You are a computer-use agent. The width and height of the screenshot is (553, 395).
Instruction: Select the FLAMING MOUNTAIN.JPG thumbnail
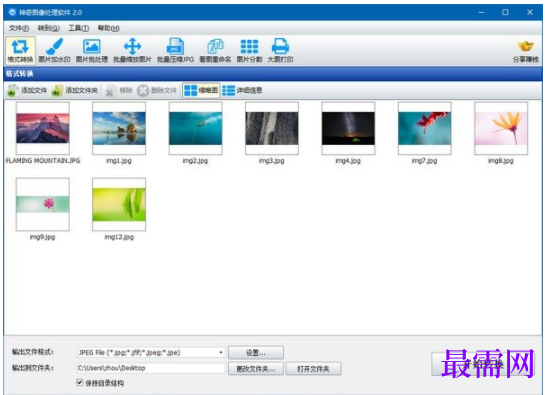coord(43,128)
